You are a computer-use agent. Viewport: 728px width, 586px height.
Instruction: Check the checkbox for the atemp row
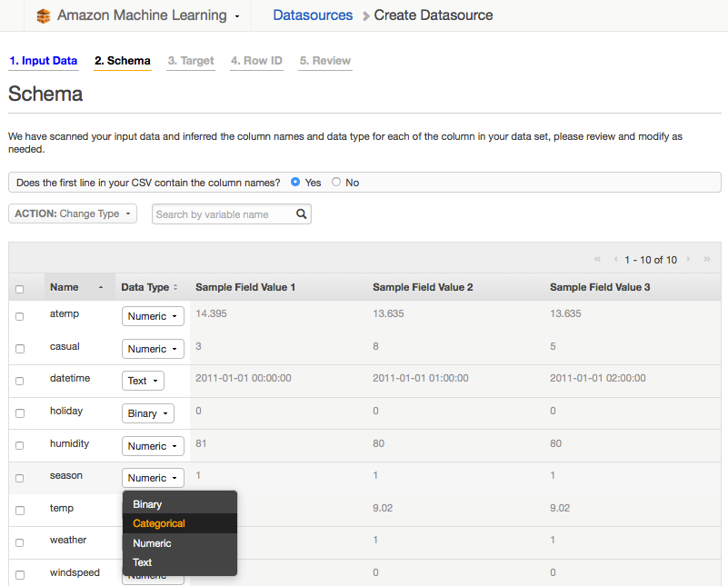click(x=20, y=316)
